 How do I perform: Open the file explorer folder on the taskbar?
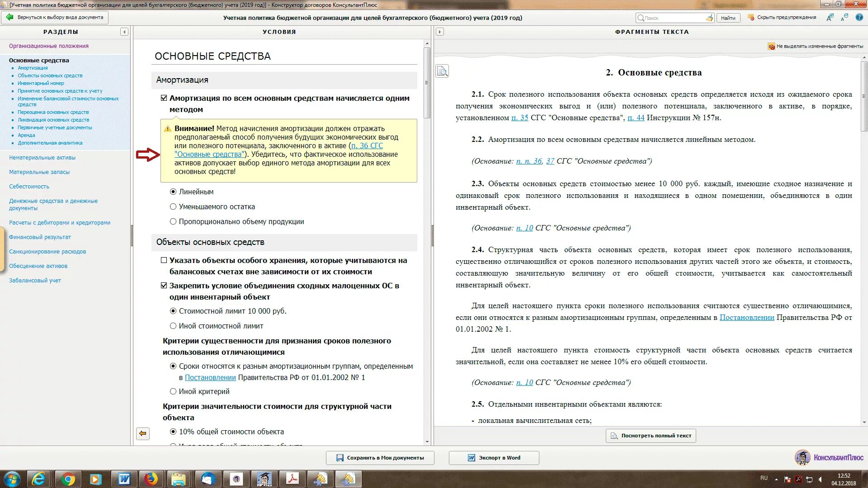coord(179,479)
